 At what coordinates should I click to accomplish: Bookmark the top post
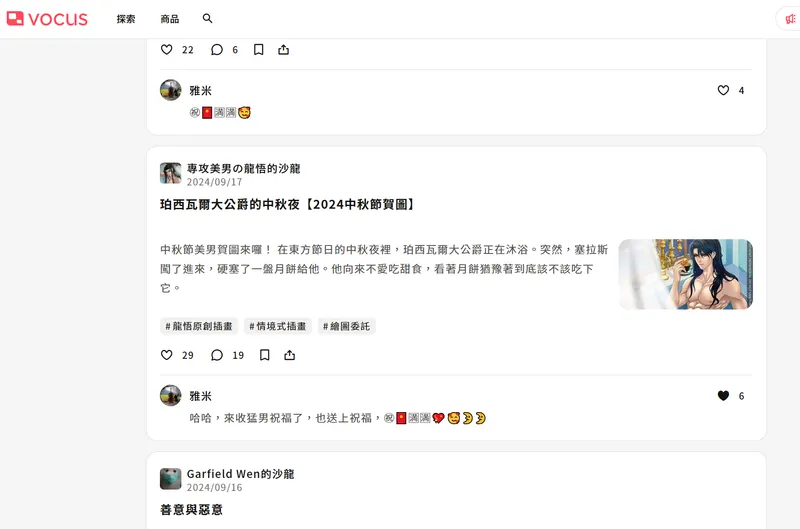point(259,49)
